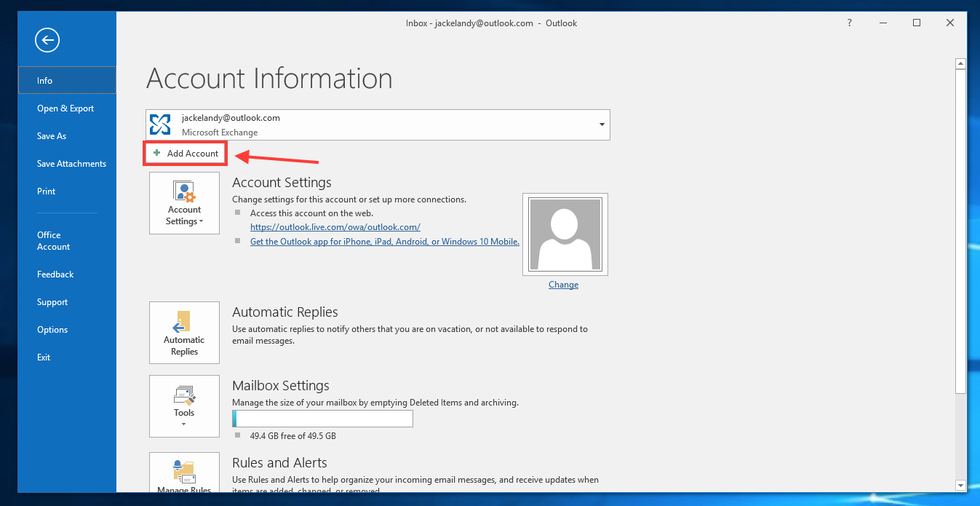Screen dimensions: 980x506
Task: Click the Account Settings heading text
Action: tap(282, 183)
